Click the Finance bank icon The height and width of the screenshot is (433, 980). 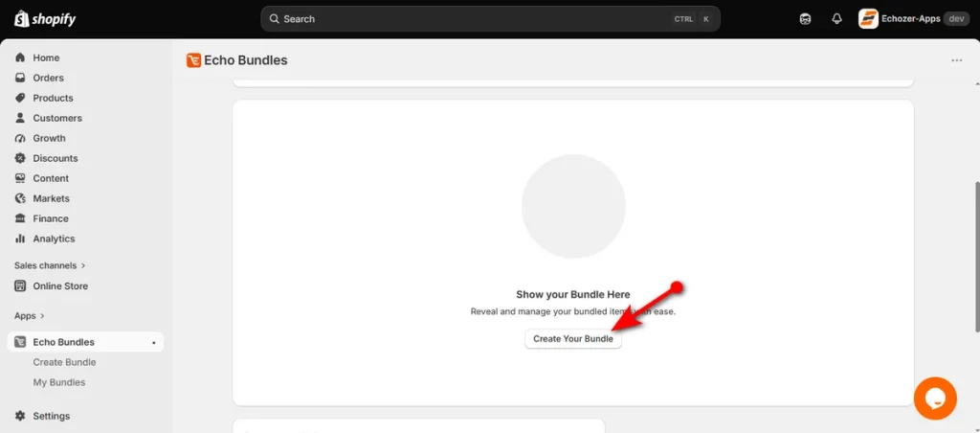point(20,218)
